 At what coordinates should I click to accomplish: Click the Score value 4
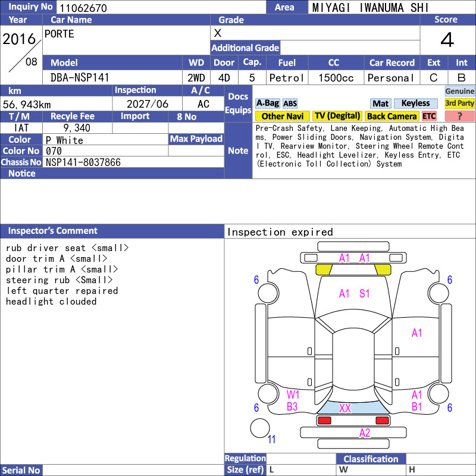click(x=447, y=40)
